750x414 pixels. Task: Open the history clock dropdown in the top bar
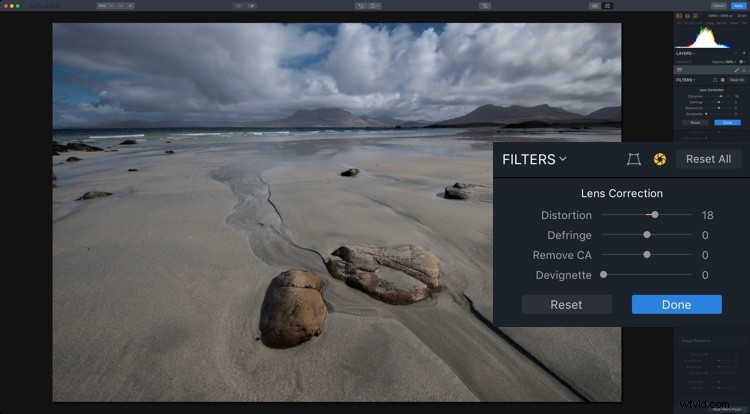[x=375, y=6]
